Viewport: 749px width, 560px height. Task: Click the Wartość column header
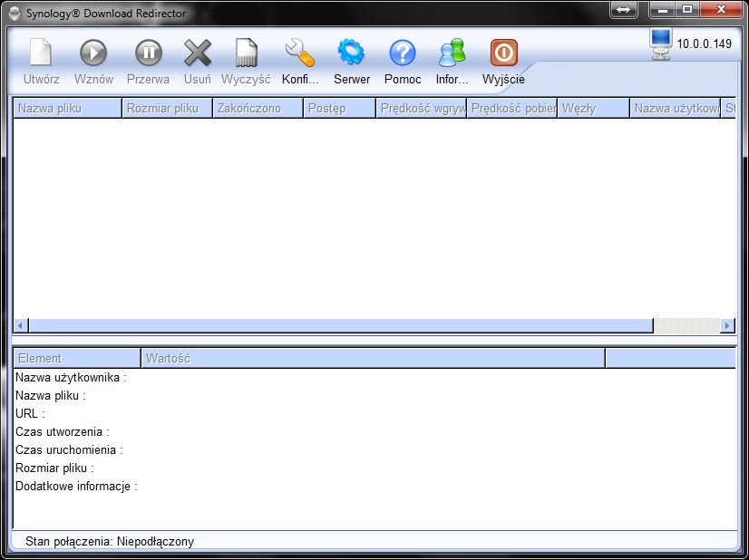coord(373,358)
